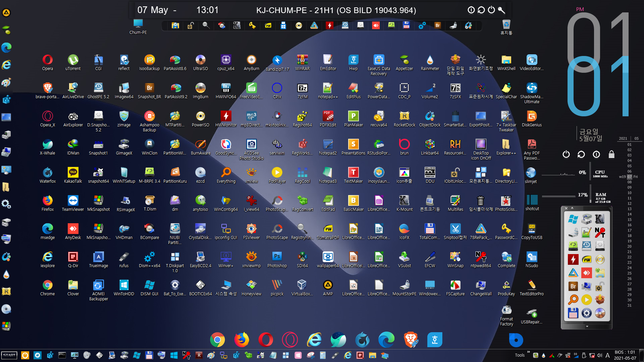Open the UltraISO shortcut

(x=200, y=62)
